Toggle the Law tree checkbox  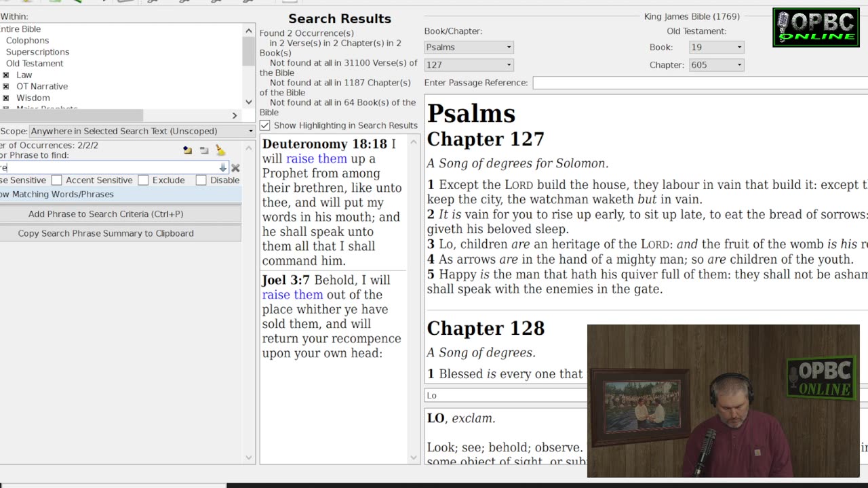point(6,75)
